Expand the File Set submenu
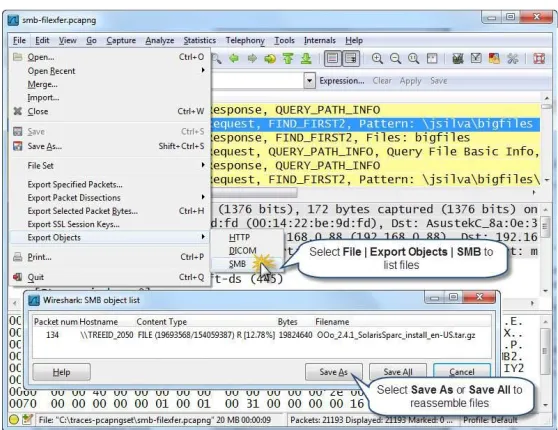 [x=109, y=166]
